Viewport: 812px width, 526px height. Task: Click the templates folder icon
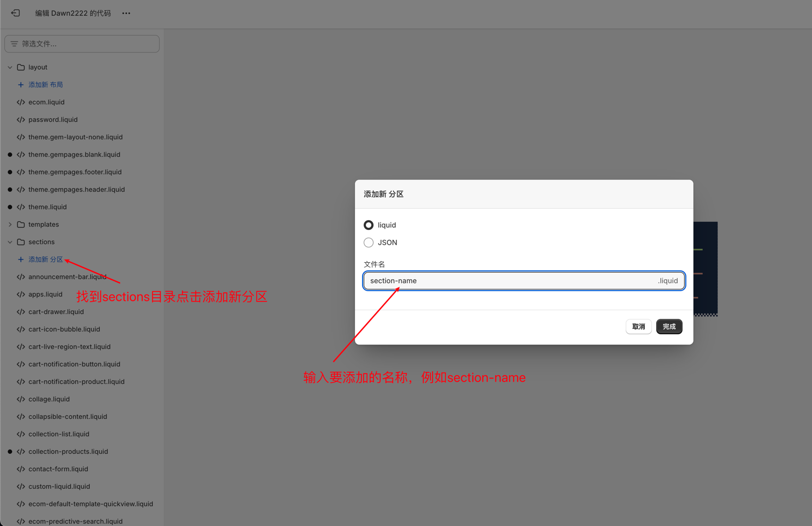pyautogui.click(x=21, y=224)
